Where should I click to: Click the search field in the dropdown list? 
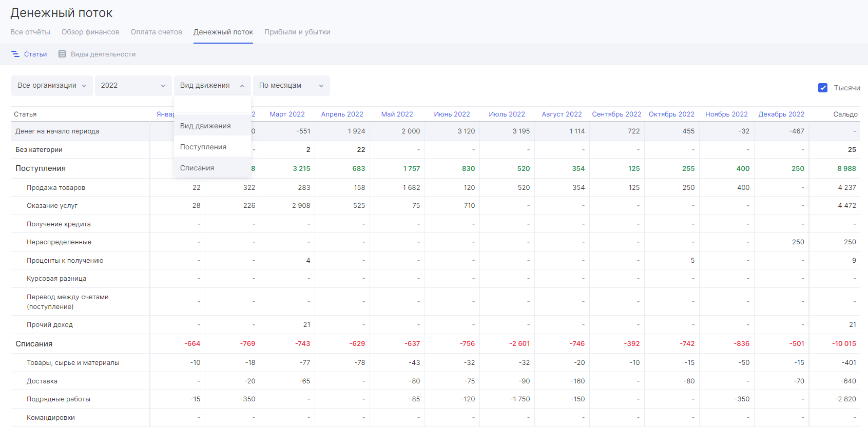pos(212,105)
